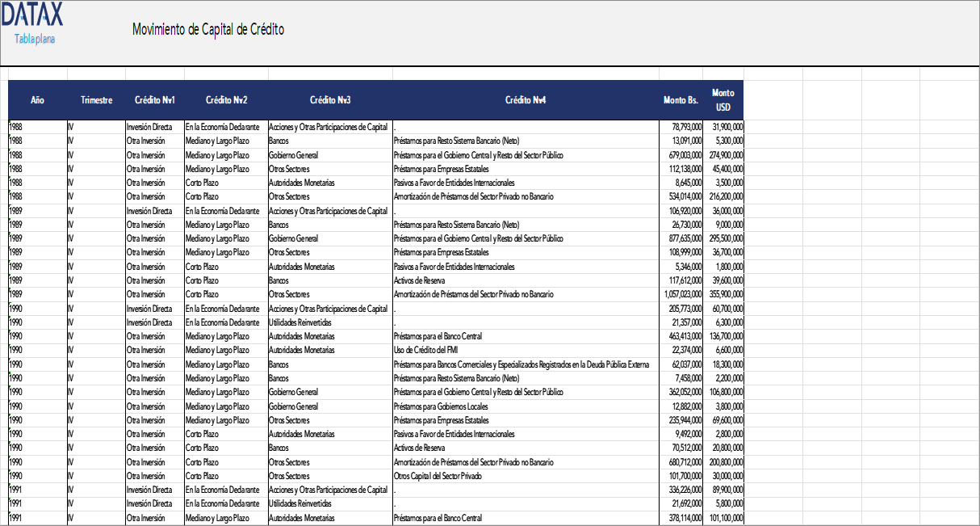This screenshot has height=526, width=980.
Task: Click the 463,413,000 amount cell
Action: tap(681, 336)
